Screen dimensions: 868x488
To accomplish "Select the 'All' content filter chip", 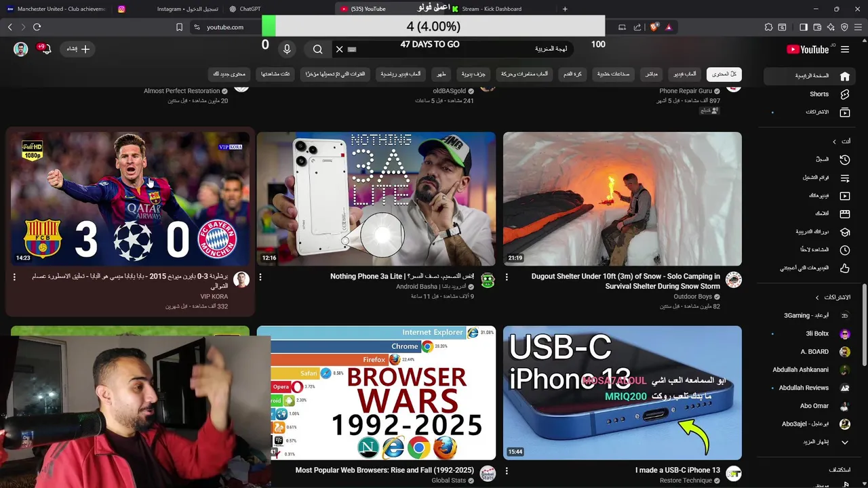I will coord(724,74).
